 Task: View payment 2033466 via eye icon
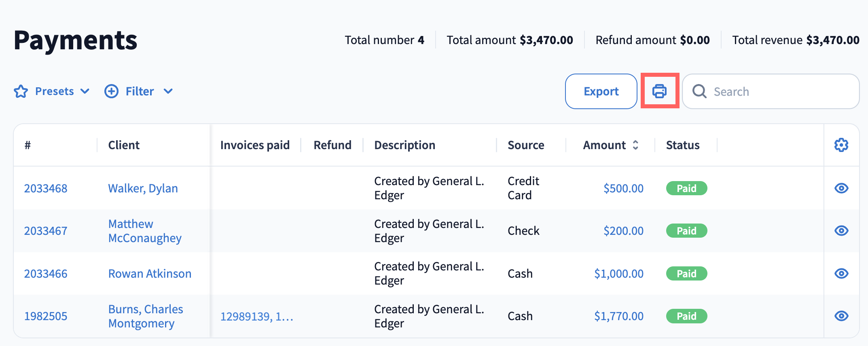(841, 274)
